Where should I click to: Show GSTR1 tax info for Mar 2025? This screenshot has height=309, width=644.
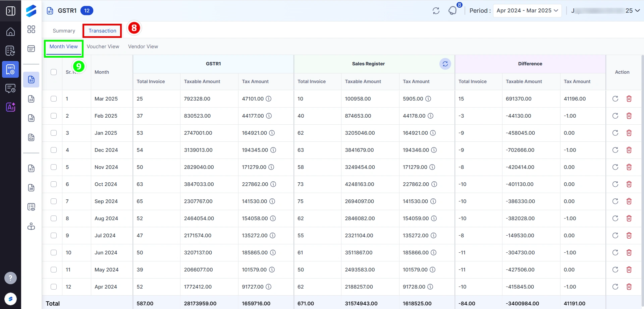(269, 99)
